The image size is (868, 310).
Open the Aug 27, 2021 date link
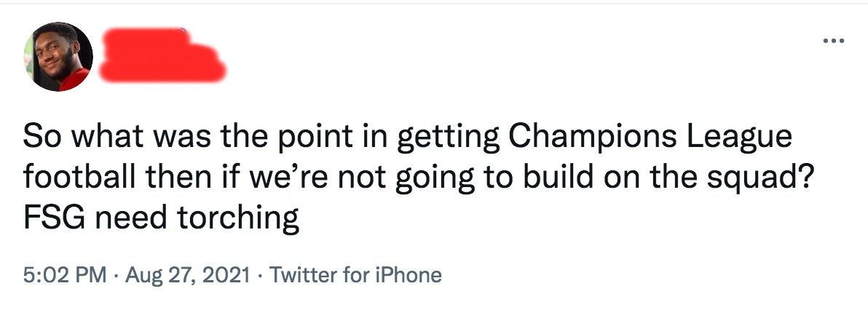188,274
